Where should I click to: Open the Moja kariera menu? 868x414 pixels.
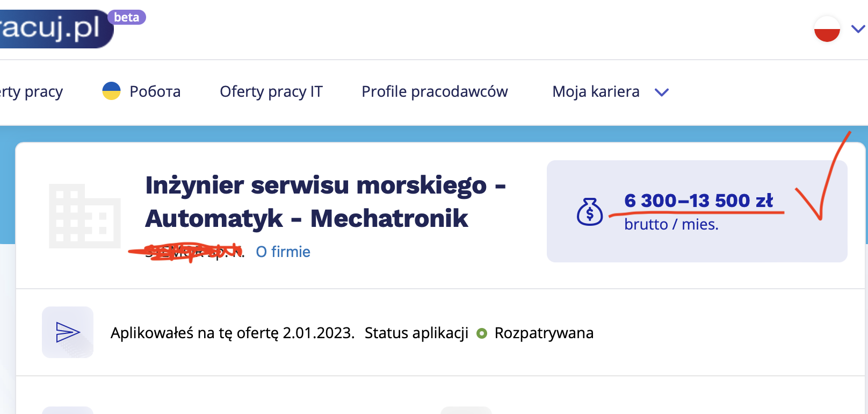[x=596, y=92]
